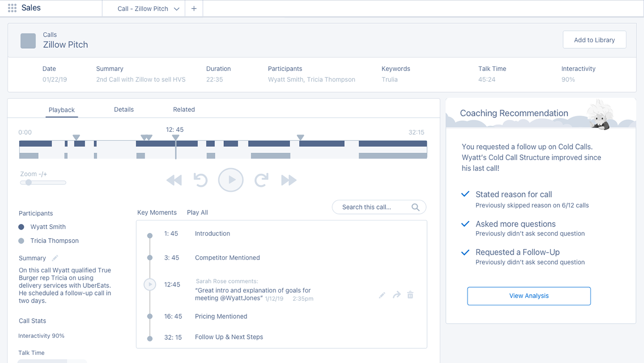Click the Add to Library button
This screenshot has width=644, height=363.
(x=594, y=40)
